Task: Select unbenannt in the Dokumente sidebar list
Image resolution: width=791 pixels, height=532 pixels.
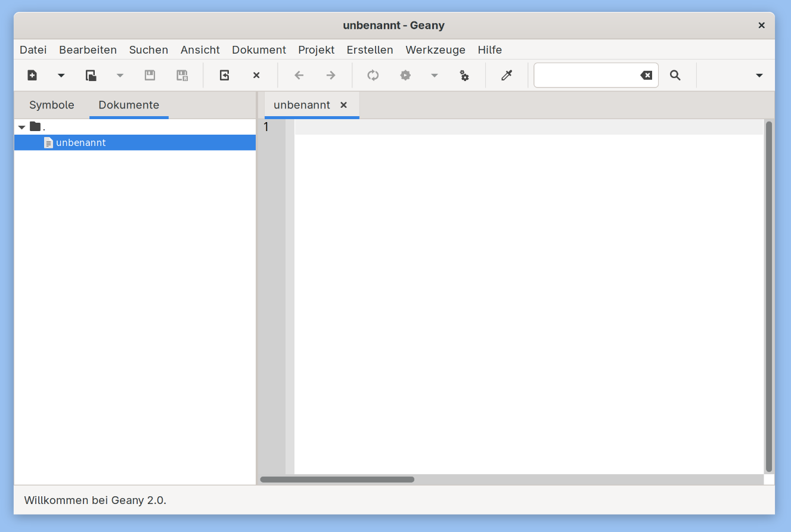Action: [135, 142]
